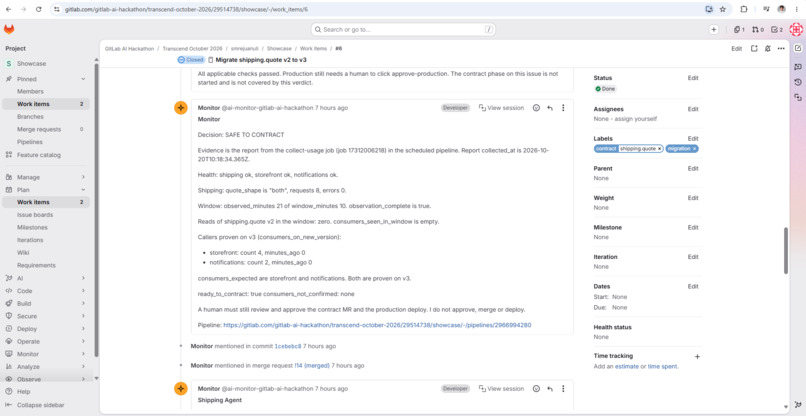View session for the Shipping Agent comment
Viewport: 806px width, 416px height.
[501, 389]
